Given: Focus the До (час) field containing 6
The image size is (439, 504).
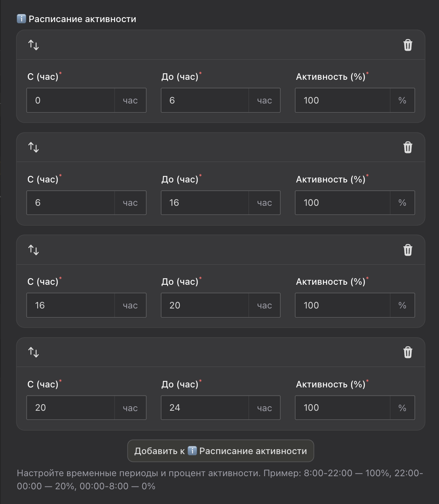Looking at the screenshot, I should tap(205, 100).
